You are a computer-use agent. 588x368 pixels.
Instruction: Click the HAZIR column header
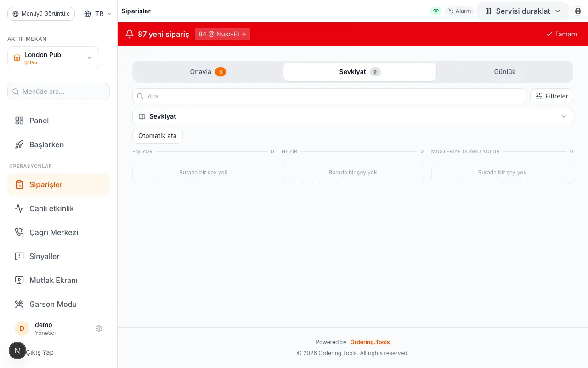289,151
